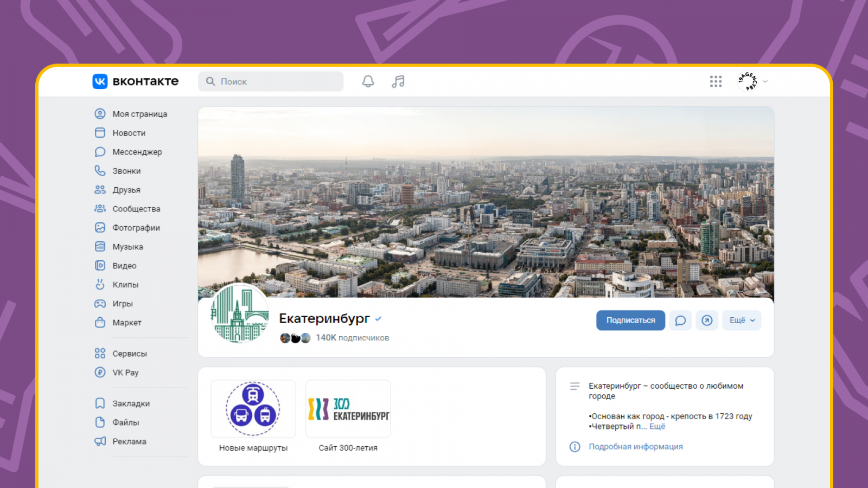Viewport: 868px width, 488px height.
Task: Open Мессенджер menu label
Action: pos(137,152)
